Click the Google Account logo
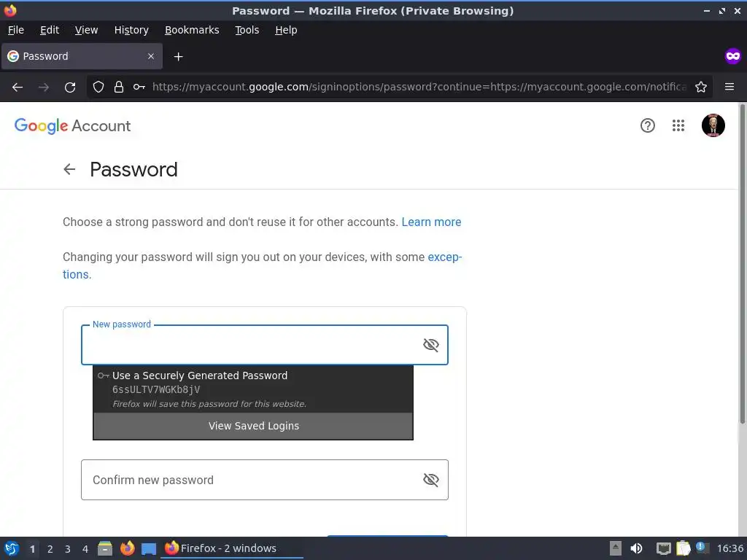747x560 pixels. pos(72,126)
